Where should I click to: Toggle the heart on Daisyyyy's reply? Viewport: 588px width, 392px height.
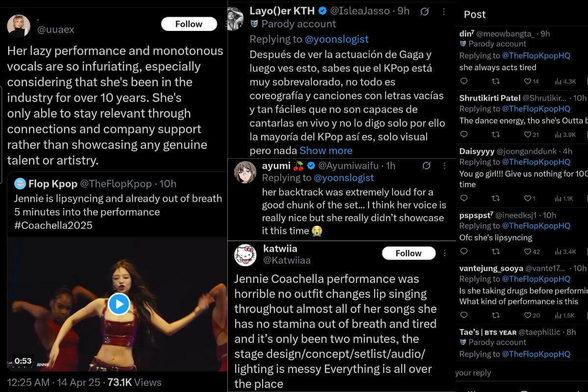527,198
